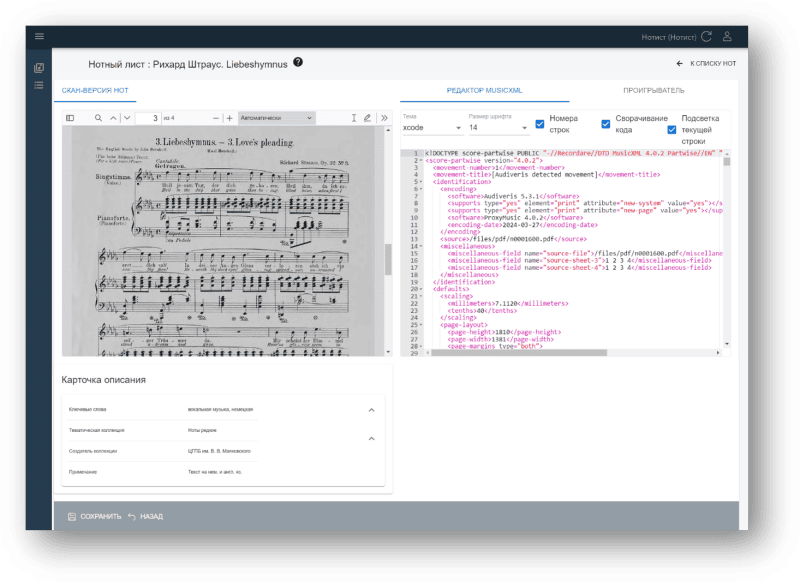
Task: Click the refresh icon in header
Action: point(706,37)
